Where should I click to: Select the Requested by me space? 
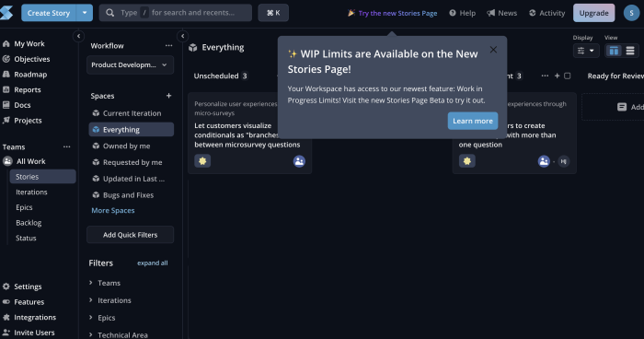point(131,162)
